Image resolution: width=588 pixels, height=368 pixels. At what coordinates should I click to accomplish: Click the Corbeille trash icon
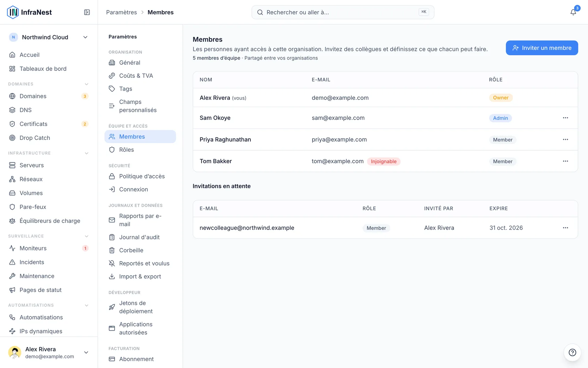(112, 250)
